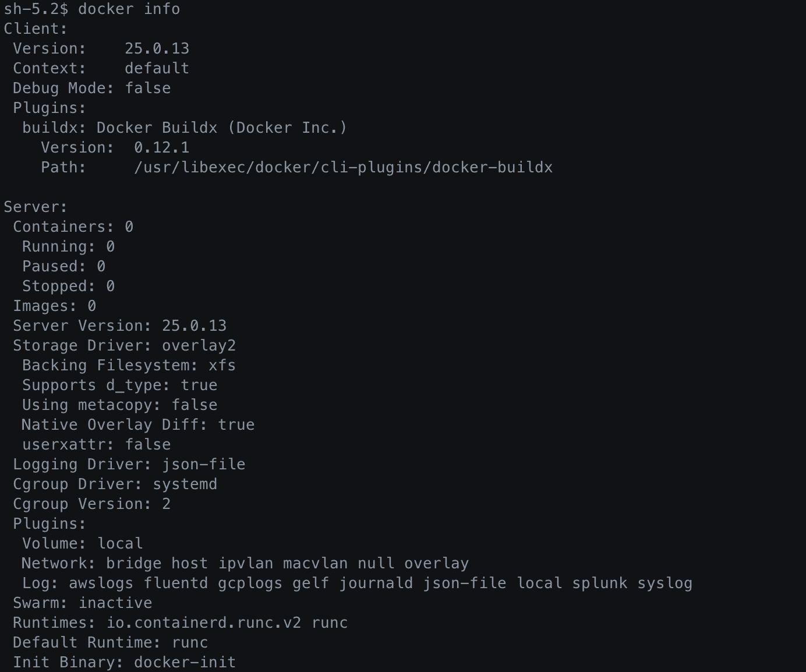Click the 'Default Runtime: runc' line
Viewport: 806px width, 672px height.
click(110, 642)
